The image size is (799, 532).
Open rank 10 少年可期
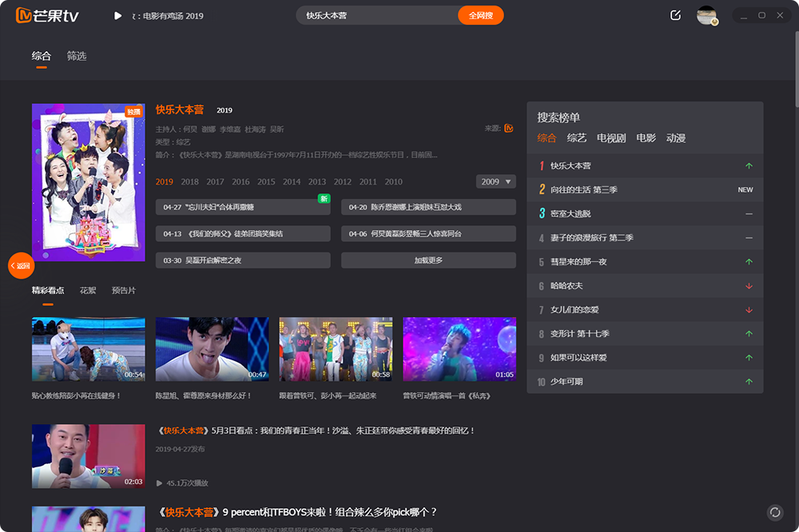[645, 381]
